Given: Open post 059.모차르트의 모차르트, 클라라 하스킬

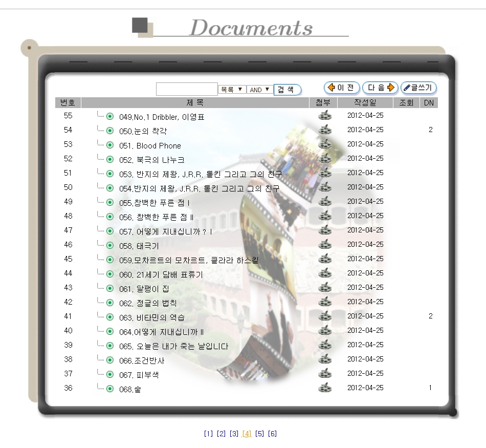Looking at the screenshot, I should click(x=189, y=260).
